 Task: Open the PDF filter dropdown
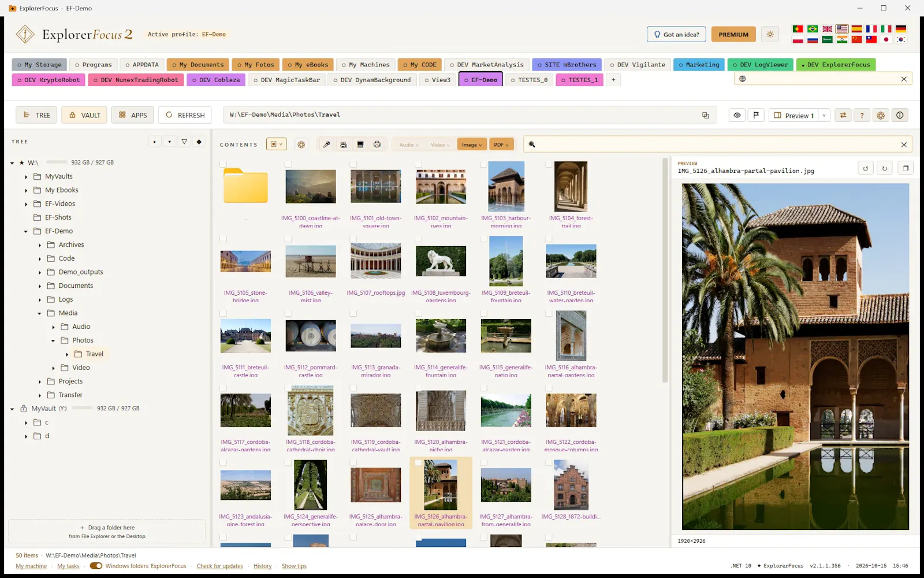(x=501, y=144)
